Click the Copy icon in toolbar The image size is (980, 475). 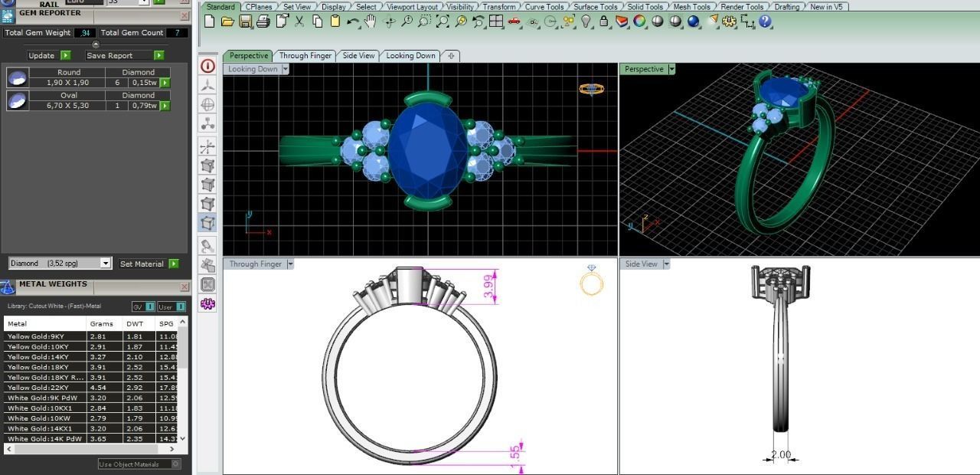coord(317,21)
